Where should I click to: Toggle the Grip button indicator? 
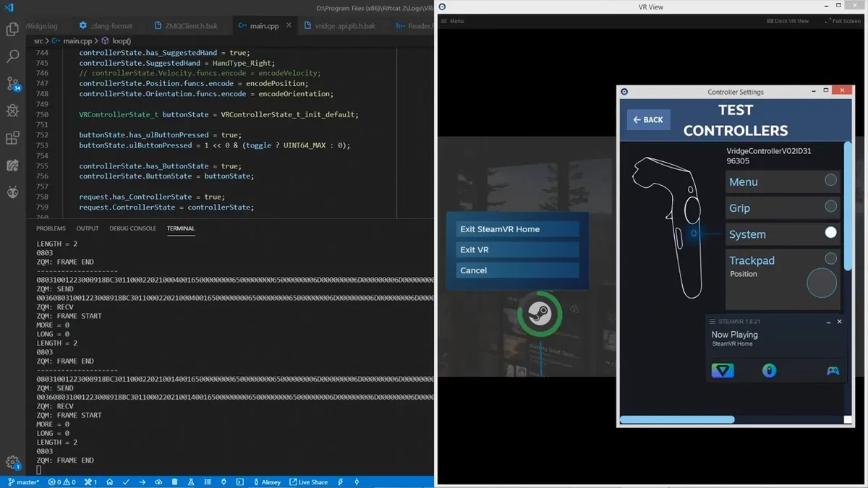pyautogui.click(x=830, y=207)
